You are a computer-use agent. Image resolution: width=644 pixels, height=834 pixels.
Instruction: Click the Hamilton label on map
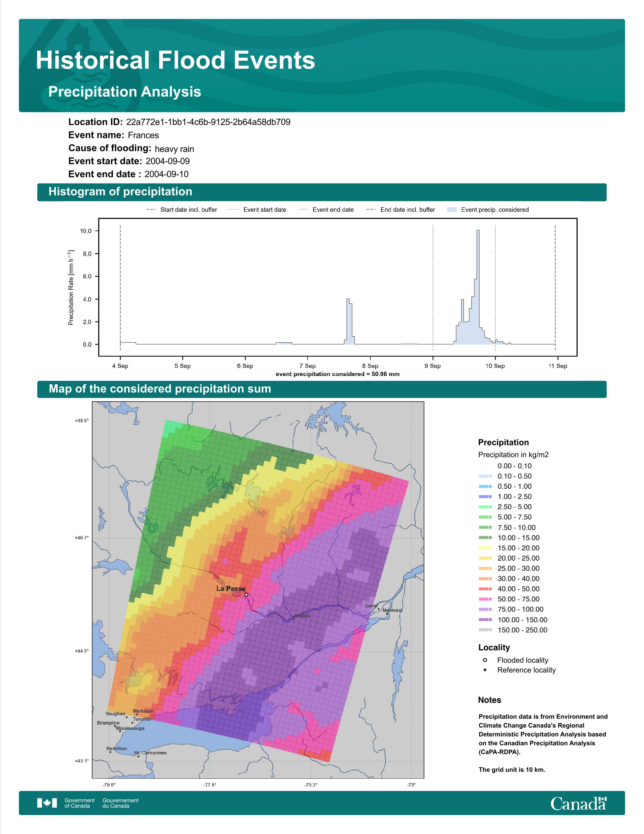pyautogui.click(x=116, y=749)
